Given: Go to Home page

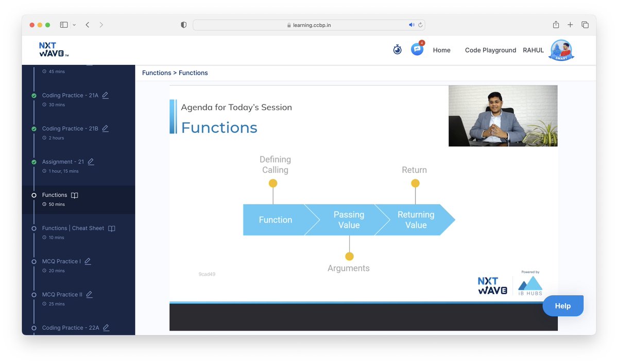Looking at the screenshot, I should point(441,50).
